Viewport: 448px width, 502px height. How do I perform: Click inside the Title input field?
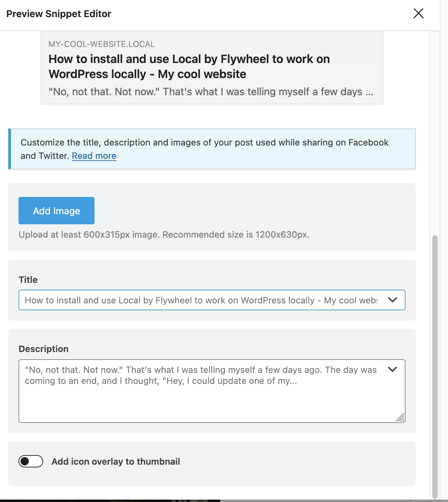click(201, 300)
